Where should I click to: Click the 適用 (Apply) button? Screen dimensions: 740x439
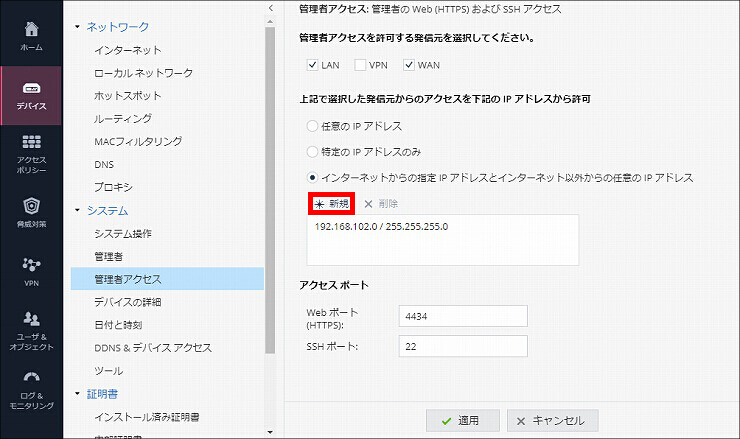pos(462,421)
